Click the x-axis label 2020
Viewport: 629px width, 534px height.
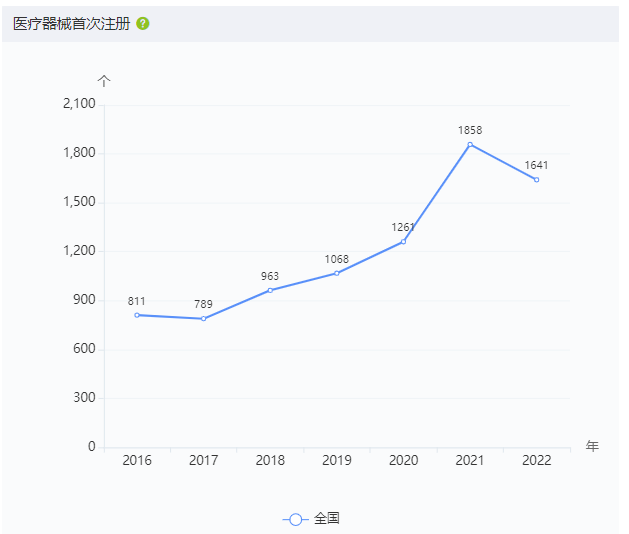coord(404,460)
